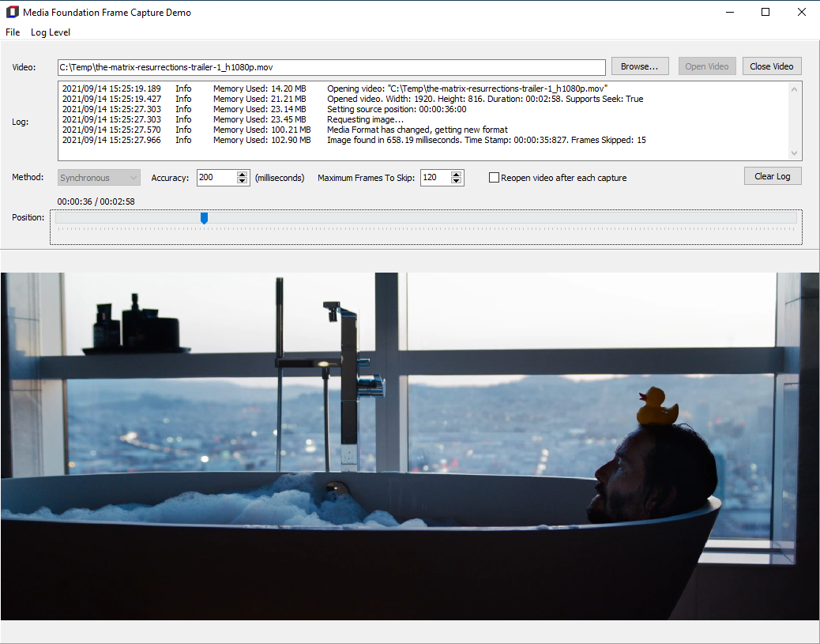Click inside the Video path field
The image size is (820, 644).
[332, 67]
